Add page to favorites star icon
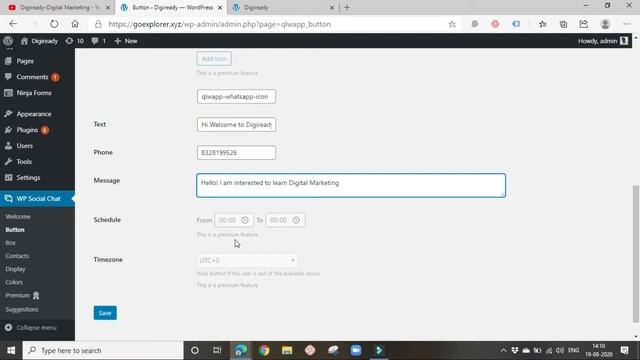640x360 pixels. coord(452,24)
